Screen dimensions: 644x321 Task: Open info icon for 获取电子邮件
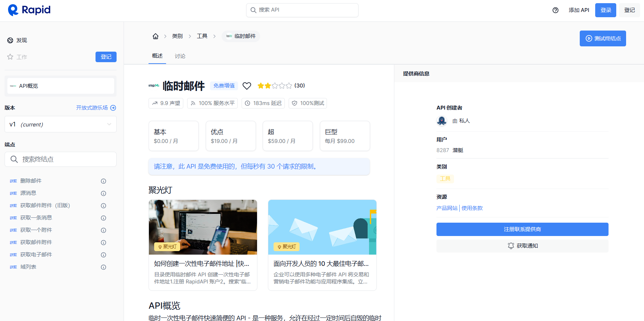tap(104, 255)
